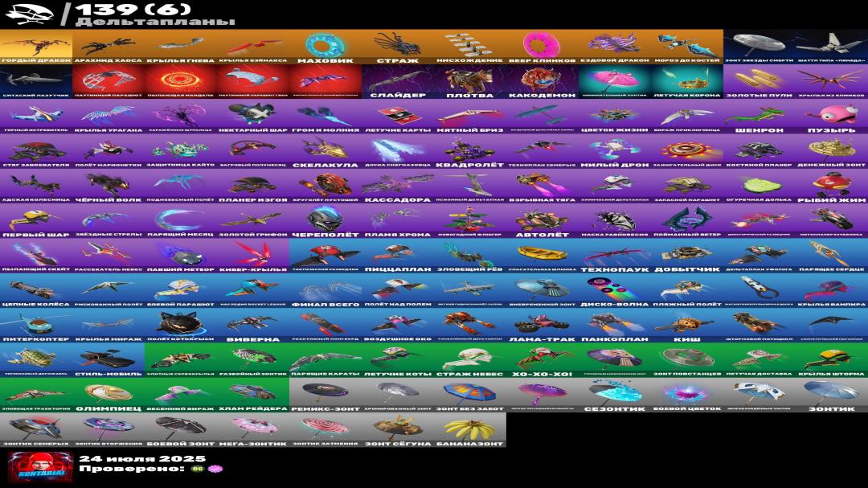Select the ВИВЕРНА glider
This screenshot has height=488, width=868.
(x=253, y=326)
